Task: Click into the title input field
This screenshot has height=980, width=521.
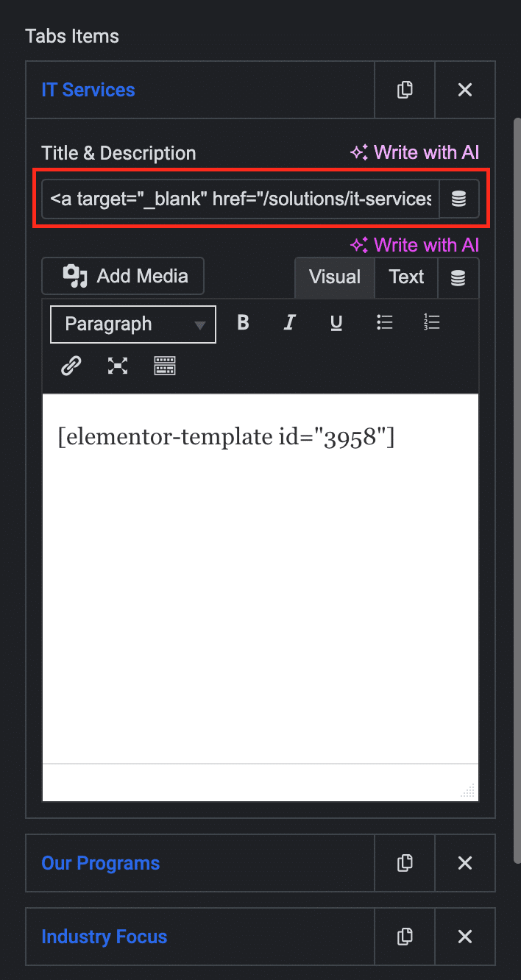Action: pyautogui.click(x=240, y=199)
